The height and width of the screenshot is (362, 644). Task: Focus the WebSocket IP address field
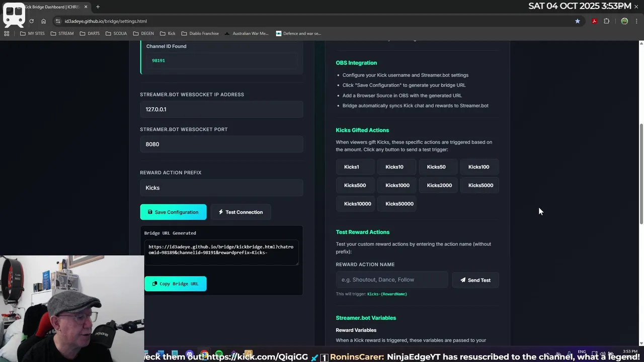tap(221, 109)
